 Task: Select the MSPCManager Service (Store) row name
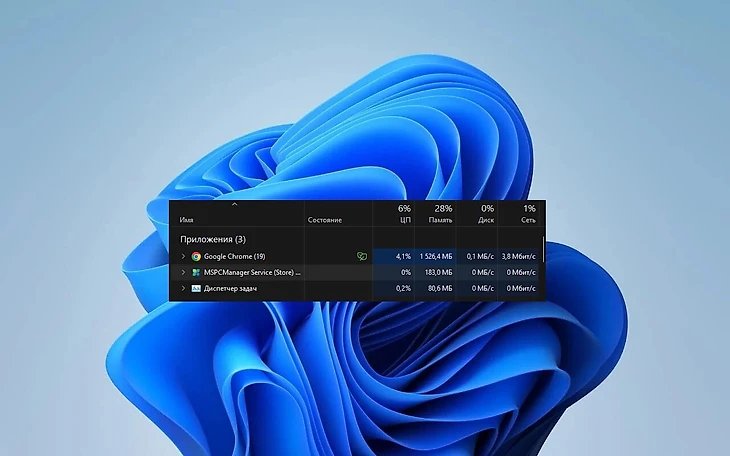252,272
